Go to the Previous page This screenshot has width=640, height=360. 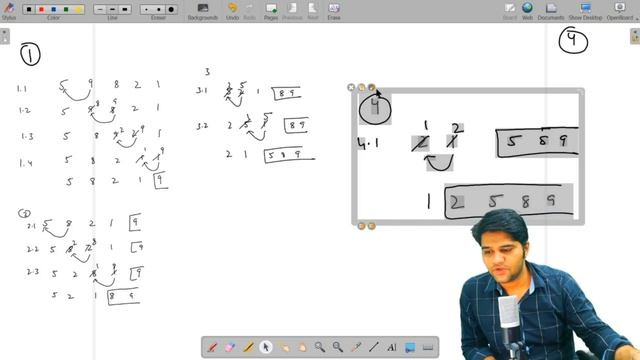(x=292, y=11)
